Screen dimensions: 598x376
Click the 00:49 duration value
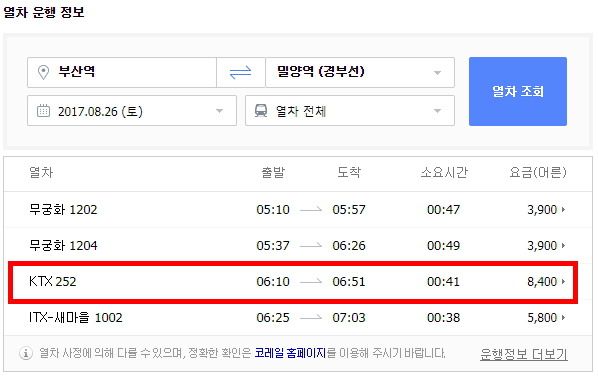[444, 245]
